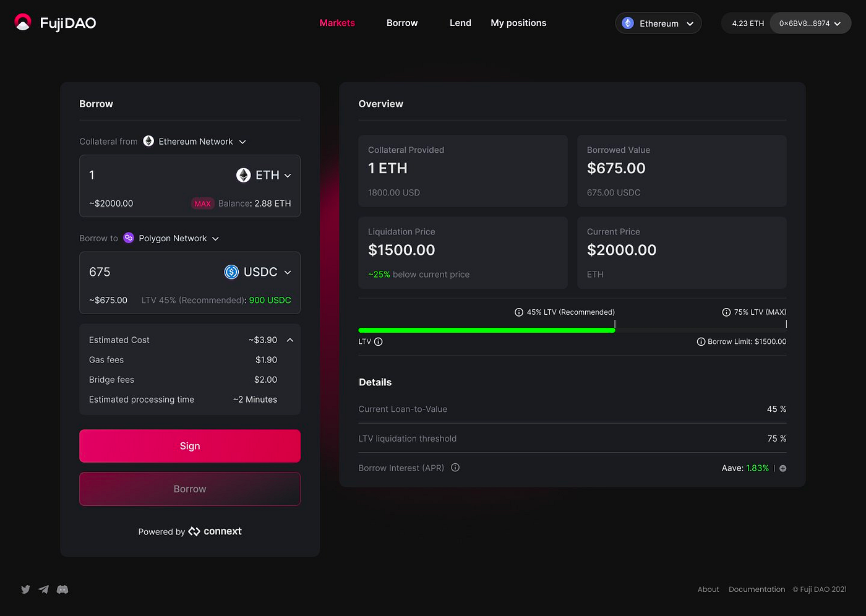Click the ~$3.90 estimated cost value
Image resolution: width=866 pixels, height=616 pixels.
(263, 340)
